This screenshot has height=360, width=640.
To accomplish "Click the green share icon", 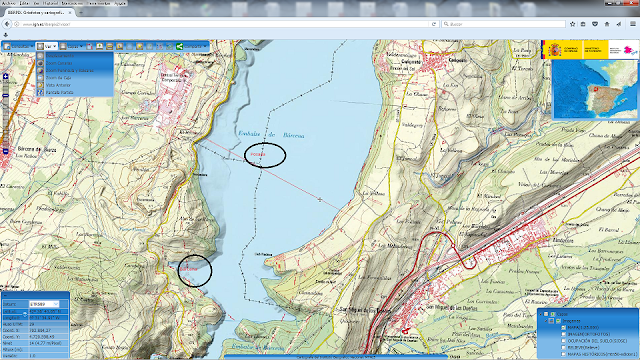I will tap(179, 47).
